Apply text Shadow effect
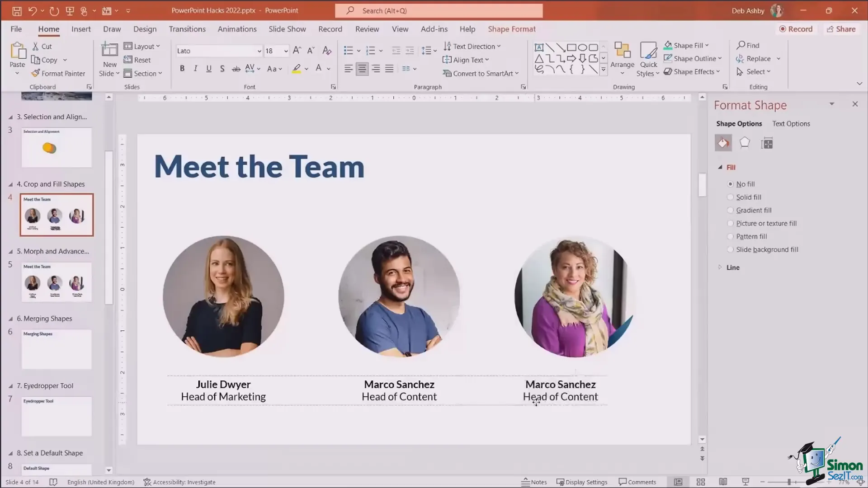Viewport: 868px width, 488px height. [x=222, y=69]
